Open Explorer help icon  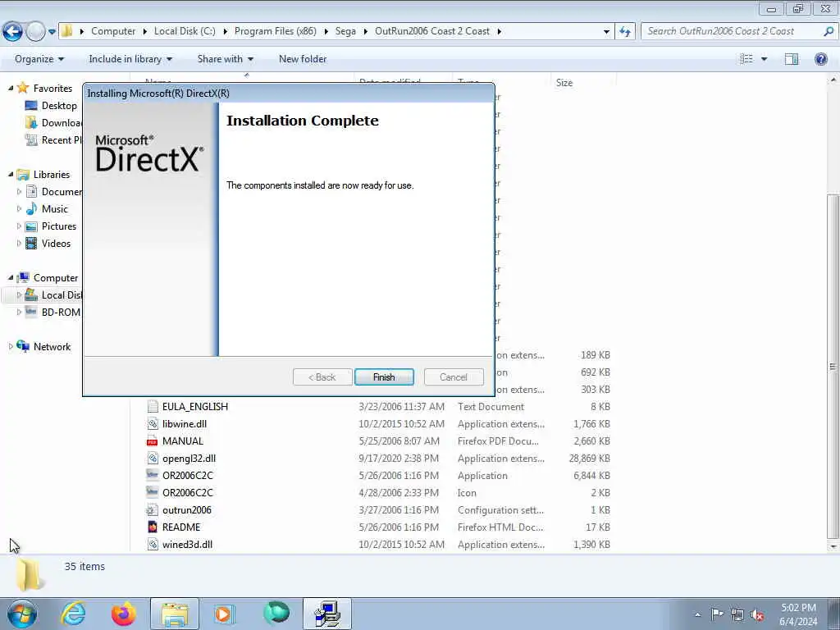point(820,59)
